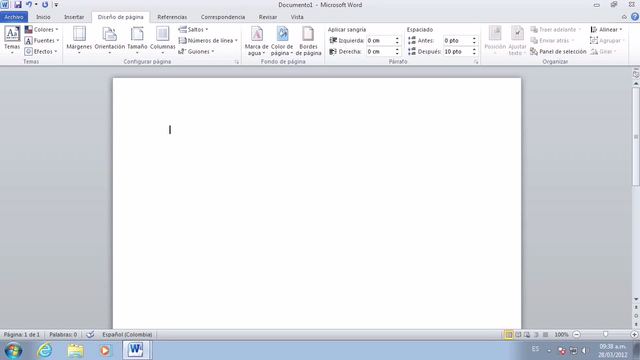Open the Alinear align dropdown

pyautogui.click(x=607, y=29)
